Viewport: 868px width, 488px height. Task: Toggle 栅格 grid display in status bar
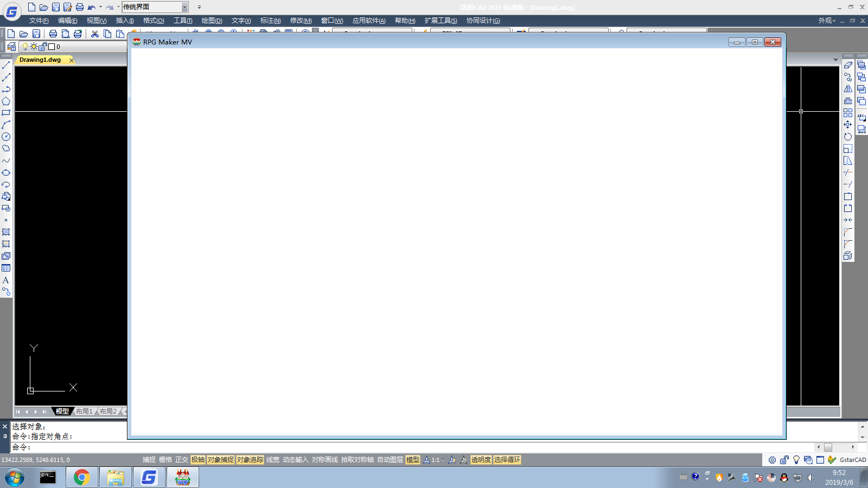[165, 460]
